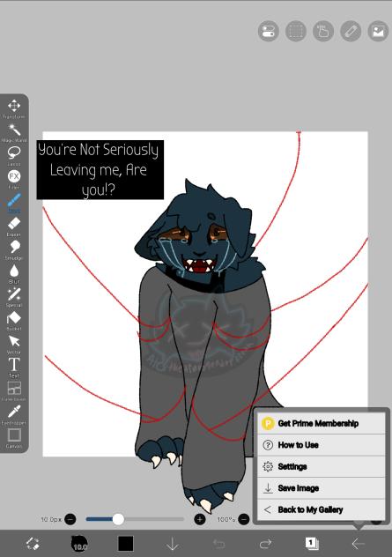
Task: Open the layers panel with number 1
Action: 312,543
